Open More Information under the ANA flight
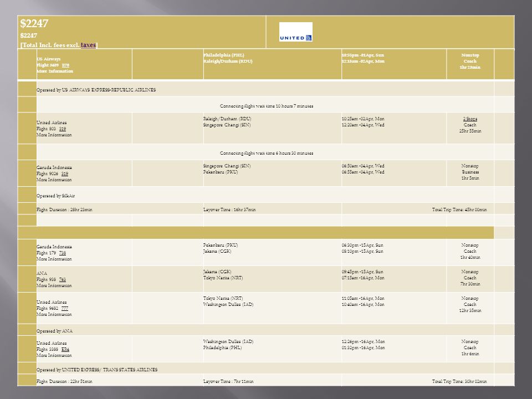Screen dimensions: 532x399 tap(54, 286)
